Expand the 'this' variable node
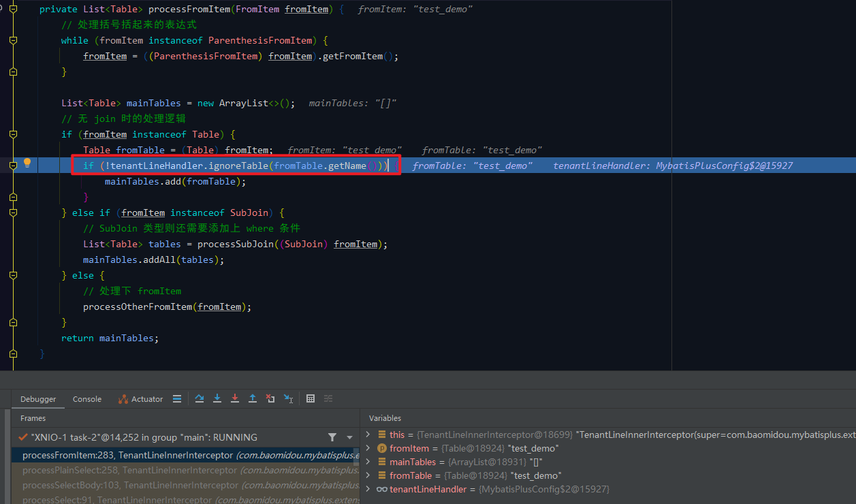This screenshot has height=504, width=856. (x=368, y=435)
